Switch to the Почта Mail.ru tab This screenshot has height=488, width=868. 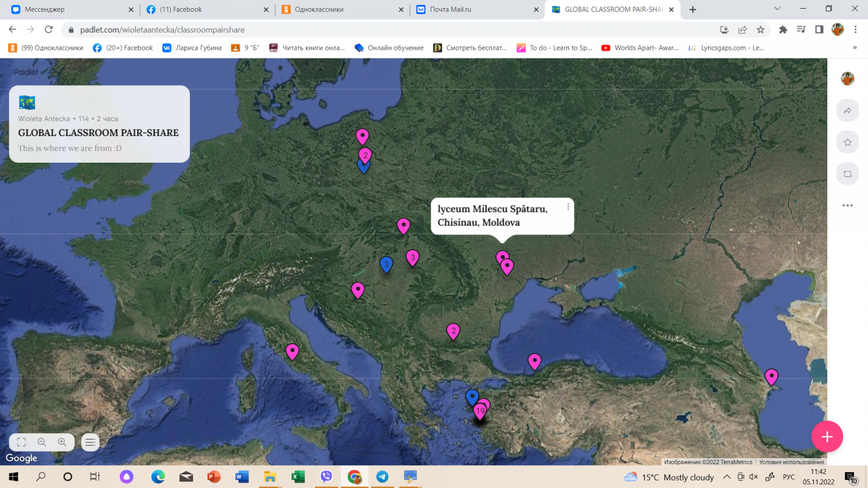(x=450, y=9)
